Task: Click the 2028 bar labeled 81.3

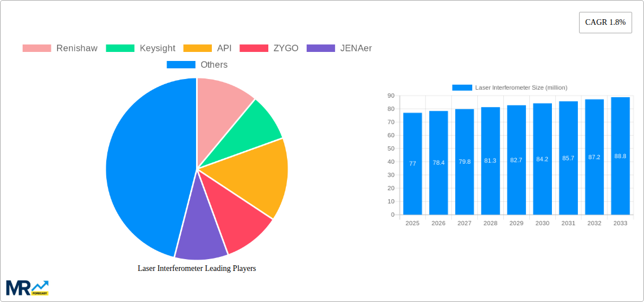Action: point(490,161)
